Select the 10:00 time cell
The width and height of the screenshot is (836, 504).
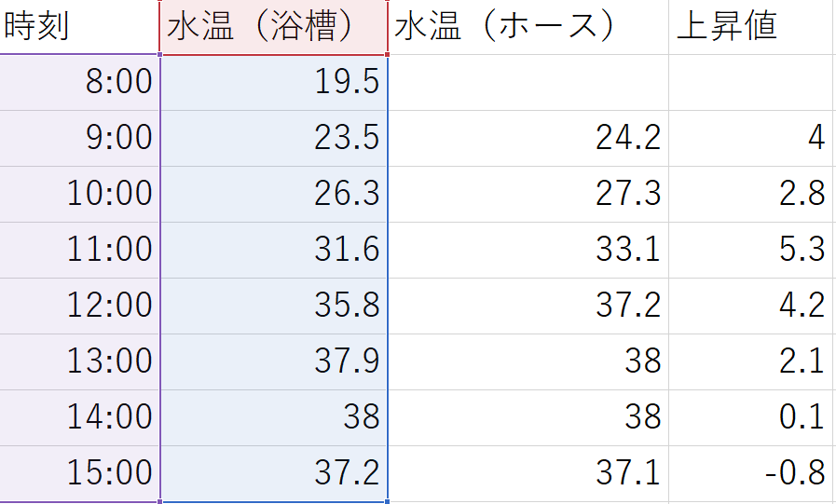79,195
